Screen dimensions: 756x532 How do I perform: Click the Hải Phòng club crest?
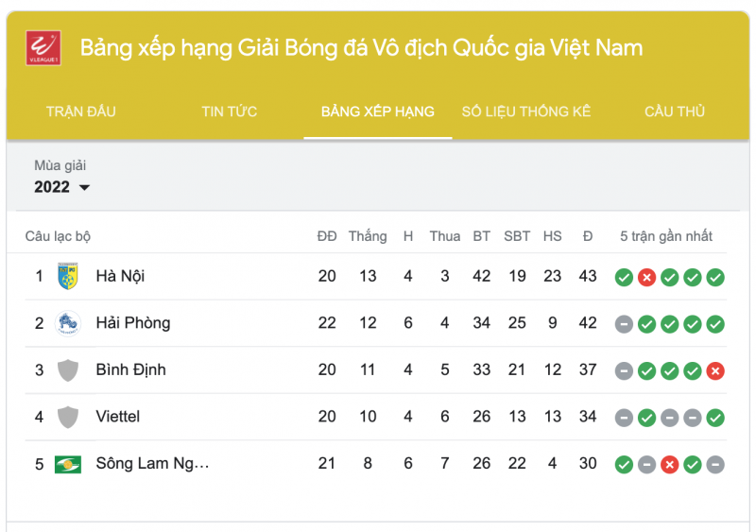click(x=67, y=323)
